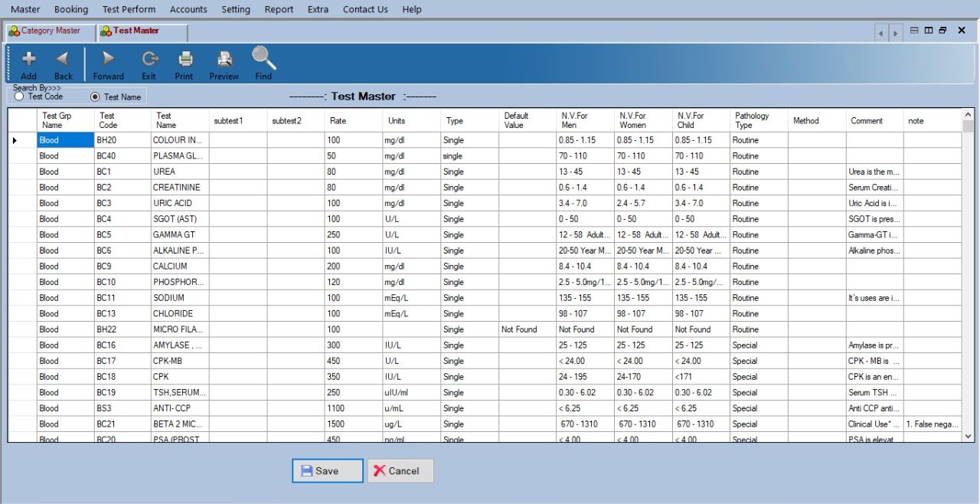Click the Find magnifier icon

tap(263, 64)
